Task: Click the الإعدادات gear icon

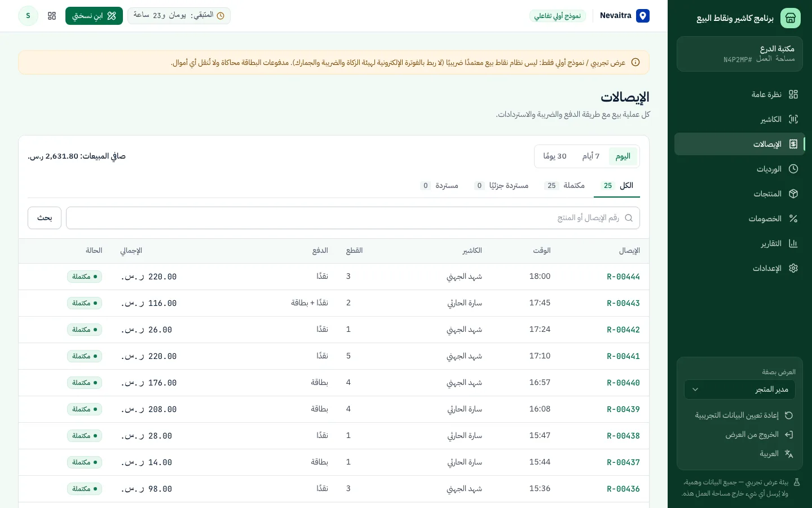Action: (x=793, y=268)
